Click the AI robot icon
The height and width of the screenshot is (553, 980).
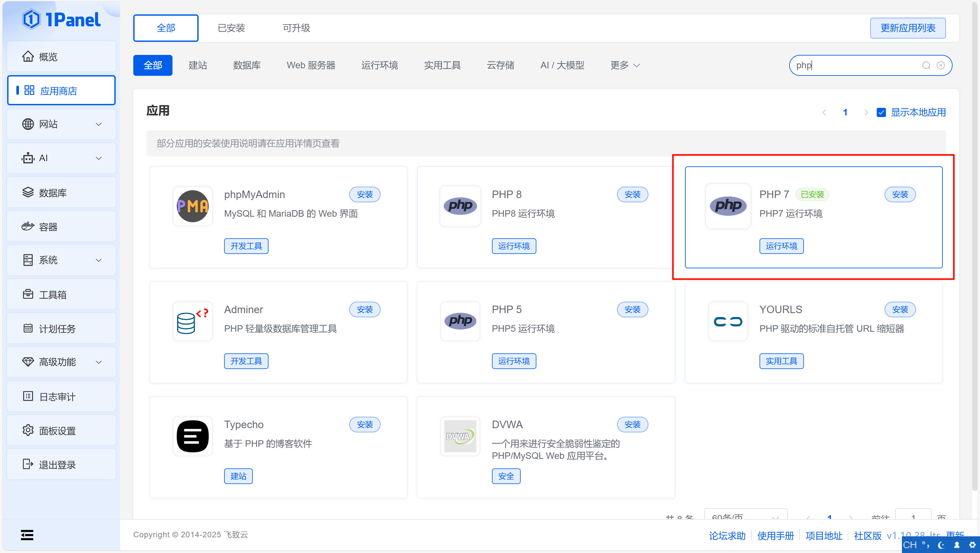[28, 158]
